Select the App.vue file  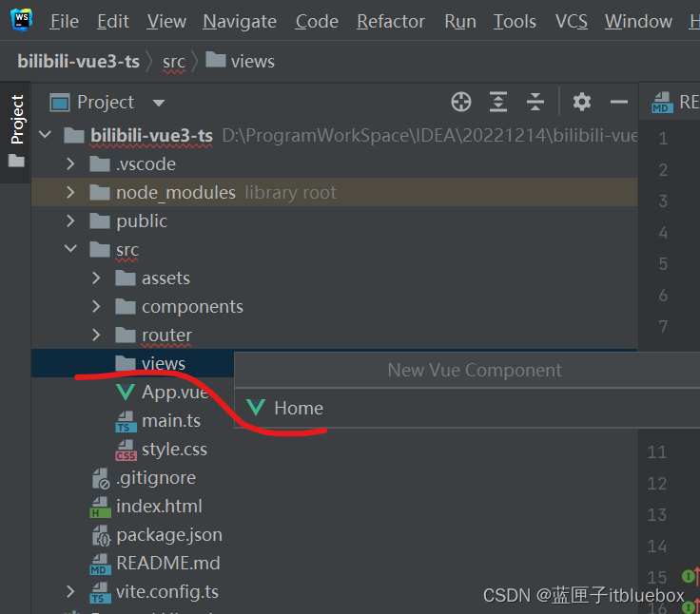point(174,393)
